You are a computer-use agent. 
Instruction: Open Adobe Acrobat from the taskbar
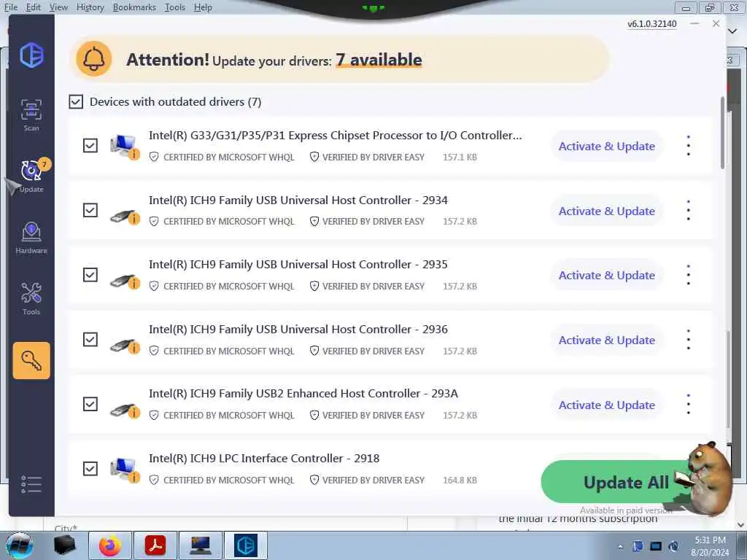point(155,545)
